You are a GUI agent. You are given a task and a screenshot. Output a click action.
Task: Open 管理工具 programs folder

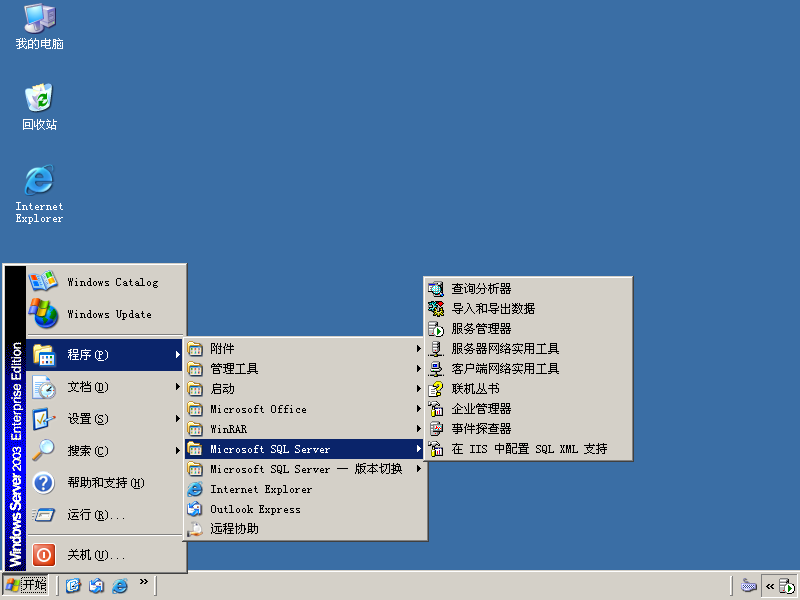[305, 369]
